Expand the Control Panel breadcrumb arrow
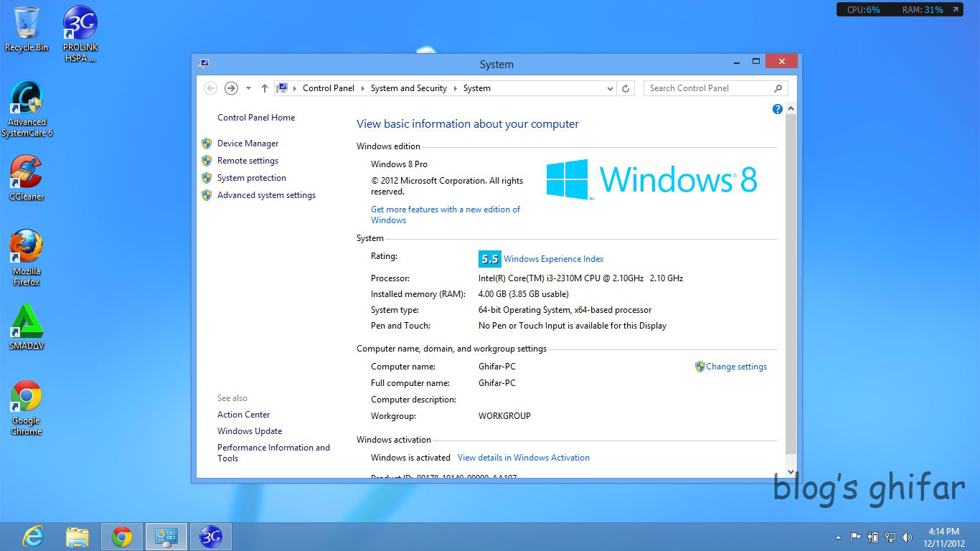Screen dimensions: 980x551 coord(362,88)
